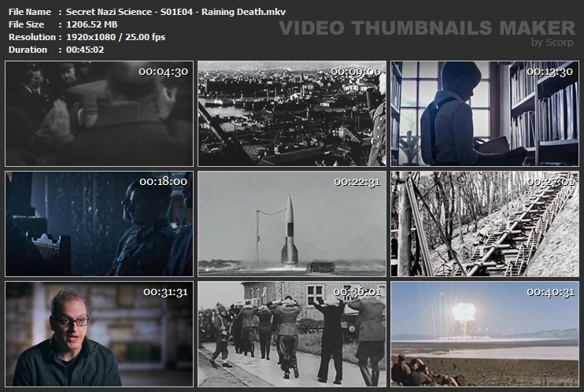Click the timestamp text '00:22:31'
This screenshot has height=392, width=584.
357,182
